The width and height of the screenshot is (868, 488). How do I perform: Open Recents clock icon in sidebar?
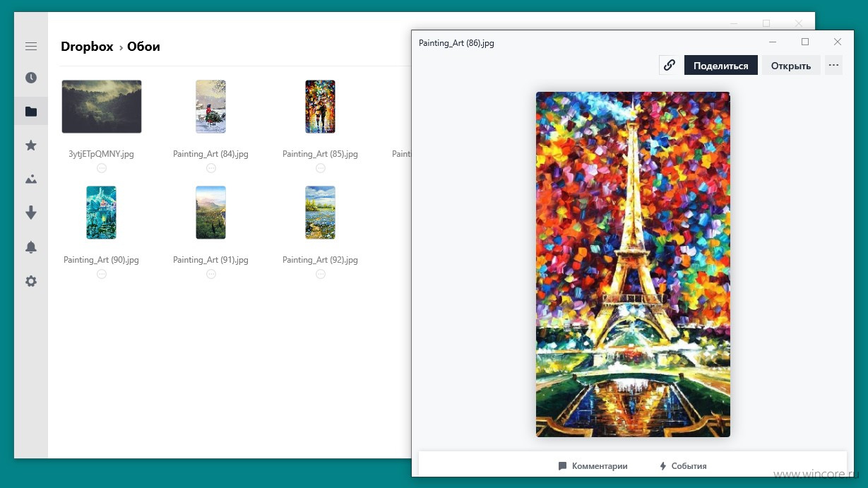tap(31, 78)
